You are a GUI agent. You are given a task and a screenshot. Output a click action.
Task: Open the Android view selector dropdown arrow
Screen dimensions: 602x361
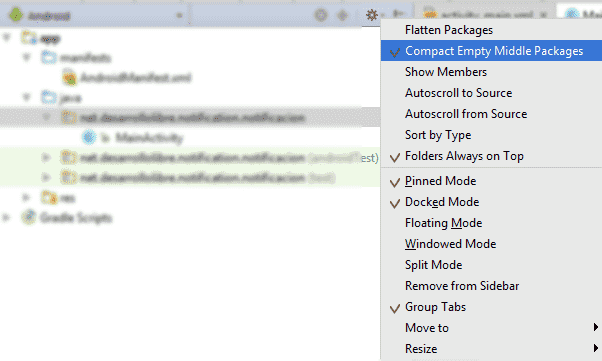pos(179,16)
